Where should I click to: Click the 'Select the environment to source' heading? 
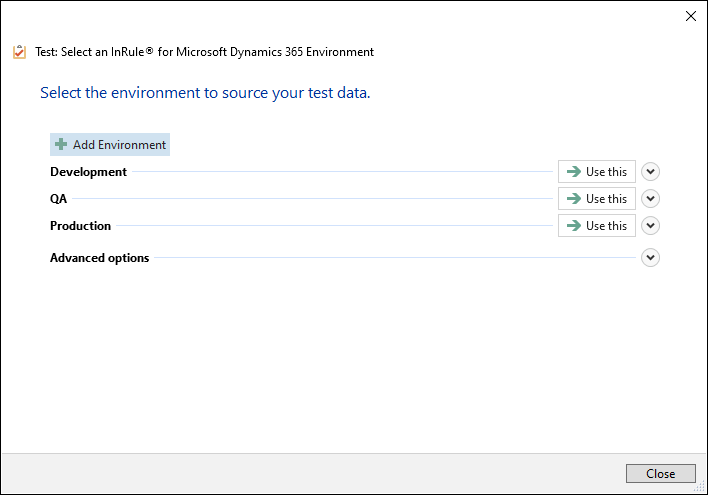[205, 93]
